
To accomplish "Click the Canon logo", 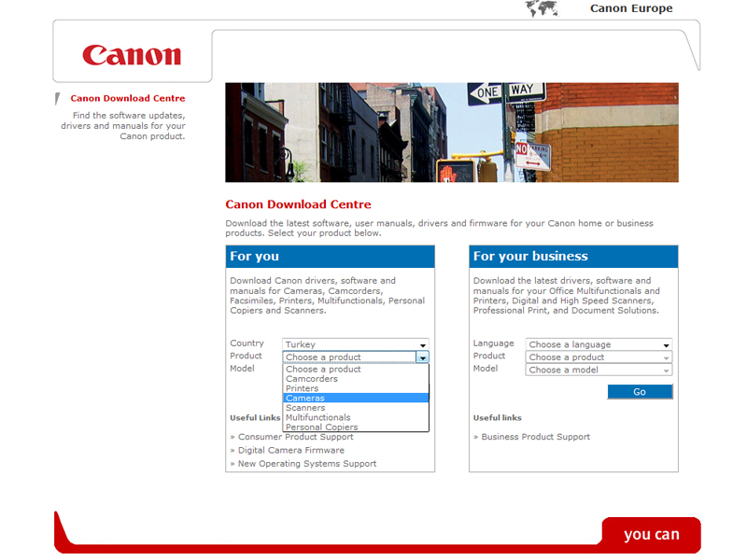I will coord(132,55).
